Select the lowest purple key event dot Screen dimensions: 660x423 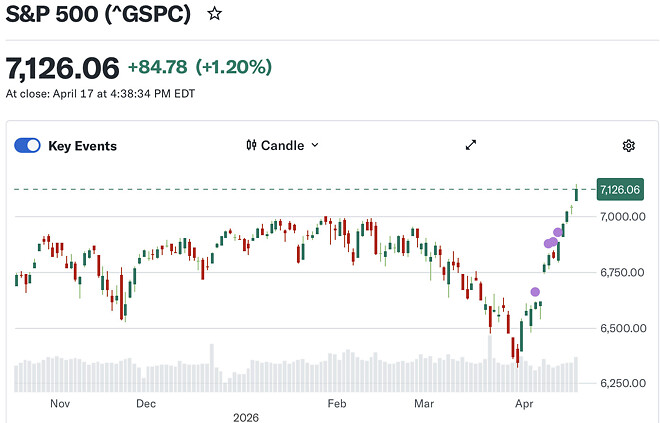pyautogui.click(x=535, y=292)
